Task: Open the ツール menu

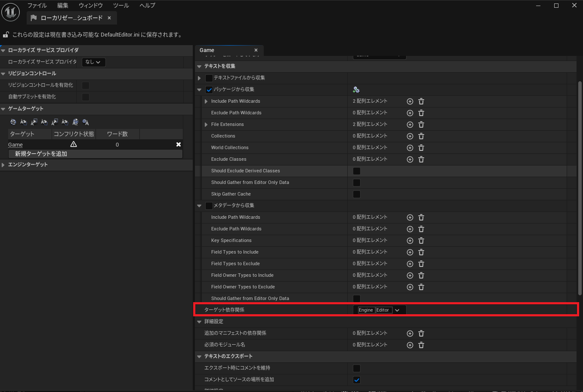Action: (x=121, y=6)
